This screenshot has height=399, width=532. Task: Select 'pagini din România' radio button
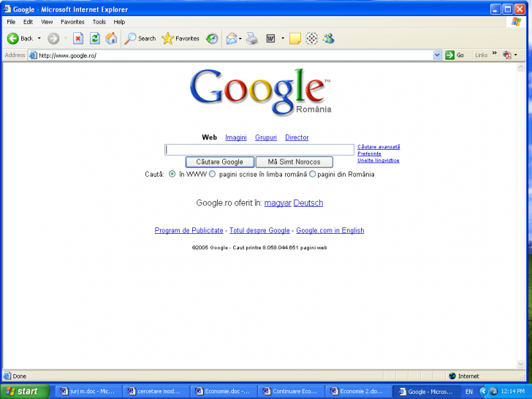(312, 174)
